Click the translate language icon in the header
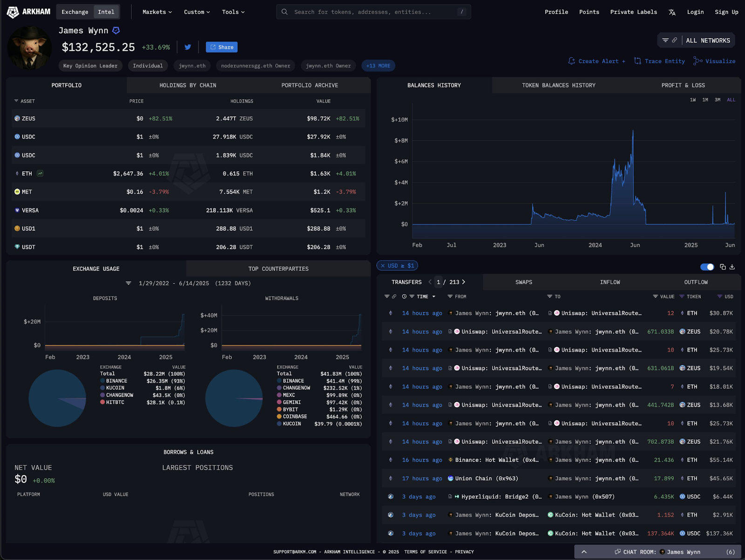745x560 pixels. (672, 12)
